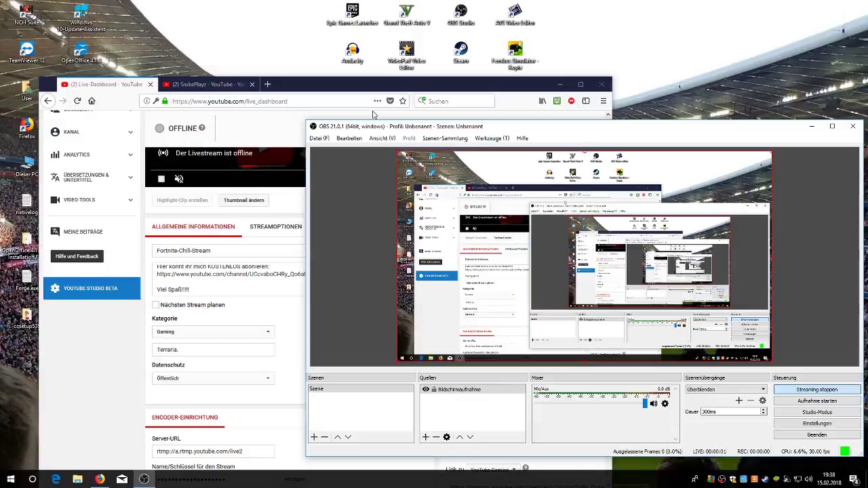Image resolution: width=868 pixels, height=488 pixels.
Task: Save the page to Pocket
Action: [390, 101]
